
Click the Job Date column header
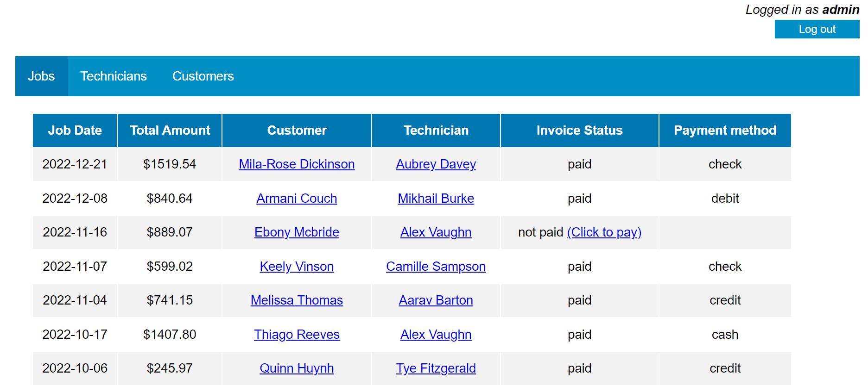pos(75,131)
